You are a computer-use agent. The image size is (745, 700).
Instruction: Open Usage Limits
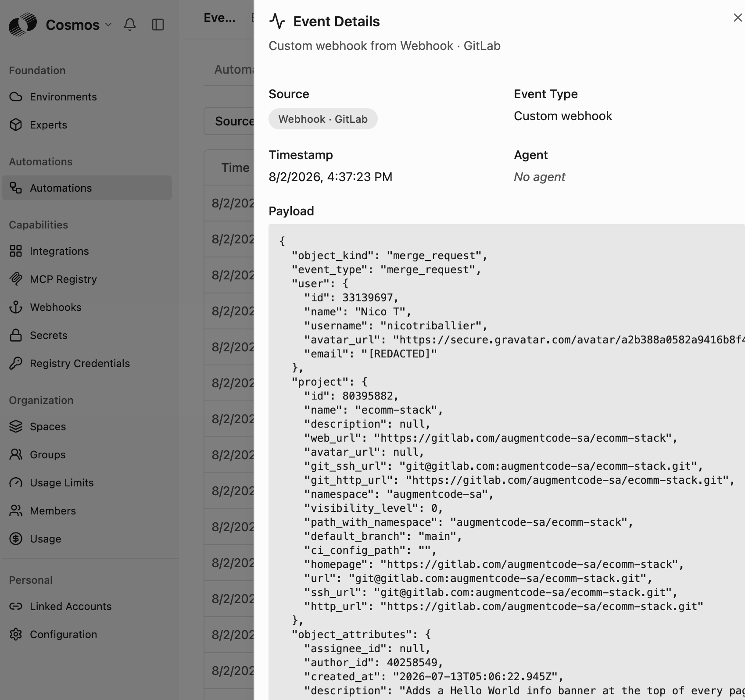click(87, 483)
